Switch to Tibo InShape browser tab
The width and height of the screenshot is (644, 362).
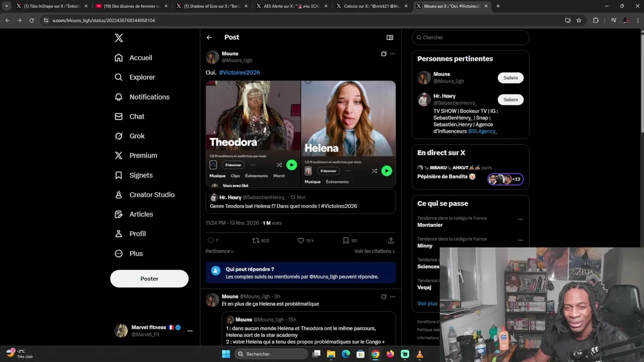click(52, 6)
